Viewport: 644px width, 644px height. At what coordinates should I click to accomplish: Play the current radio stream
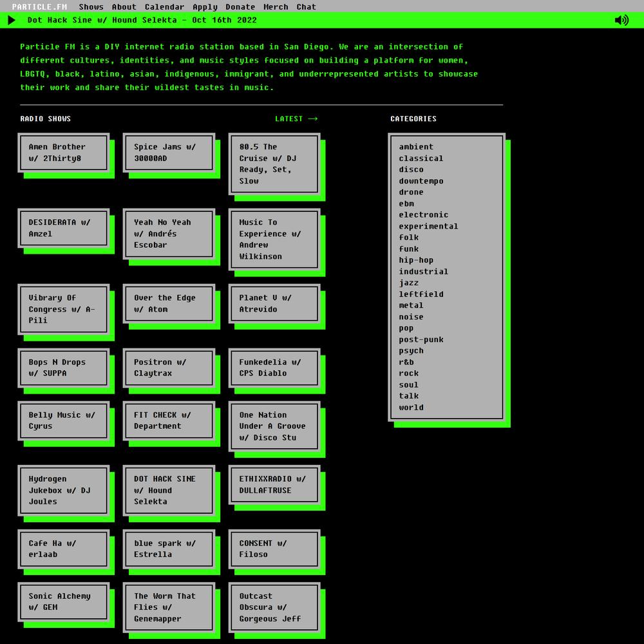pyautogui.click(x=12, y=20)
